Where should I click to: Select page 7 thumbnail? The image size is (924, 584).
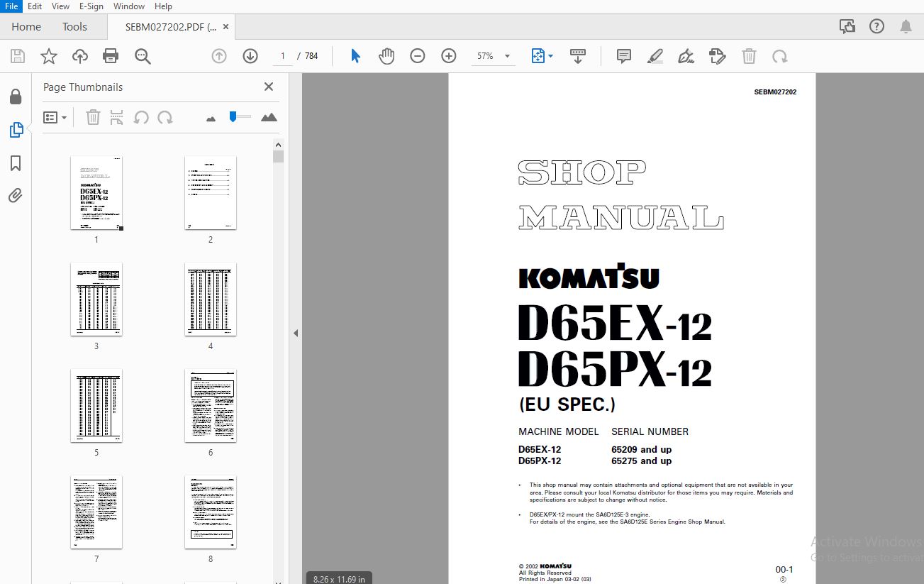(x=96, y=512)
